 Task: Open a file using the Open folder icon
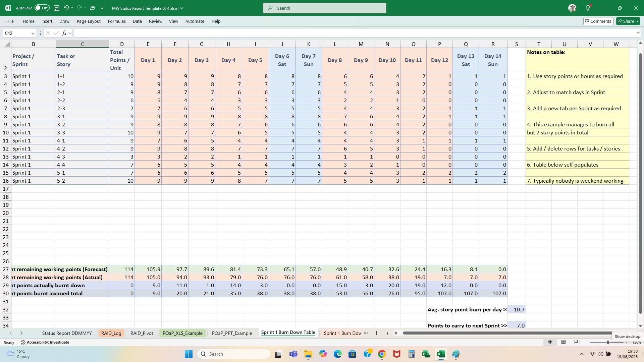point(92,8)
